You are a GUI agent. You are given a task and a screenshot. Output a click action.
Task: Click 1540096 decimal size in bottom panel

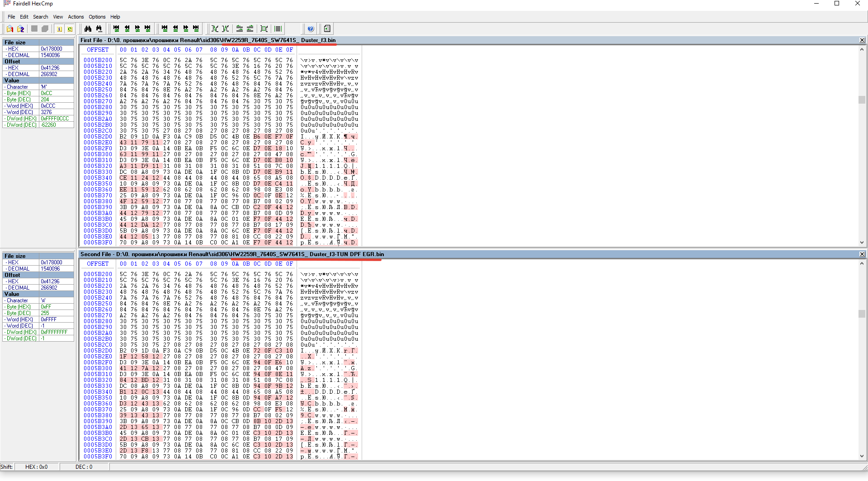[x=57, y=269]
